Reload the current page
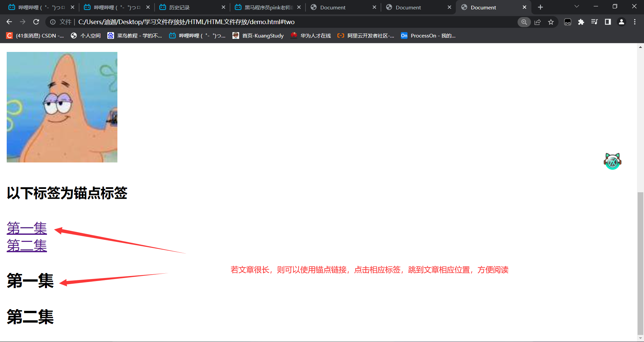Viewport: 644px width, 342px height. coord(36,22)
